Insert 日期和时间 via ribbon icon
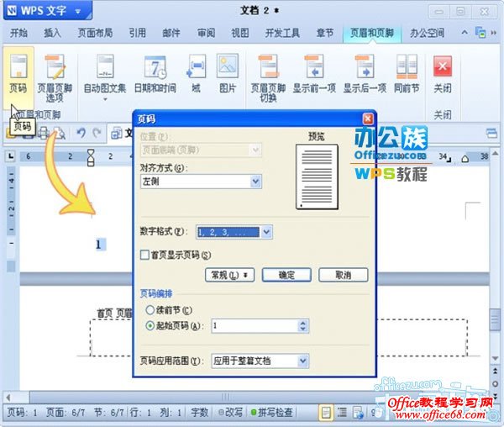The image size is (504, 427). pos(155,74)
